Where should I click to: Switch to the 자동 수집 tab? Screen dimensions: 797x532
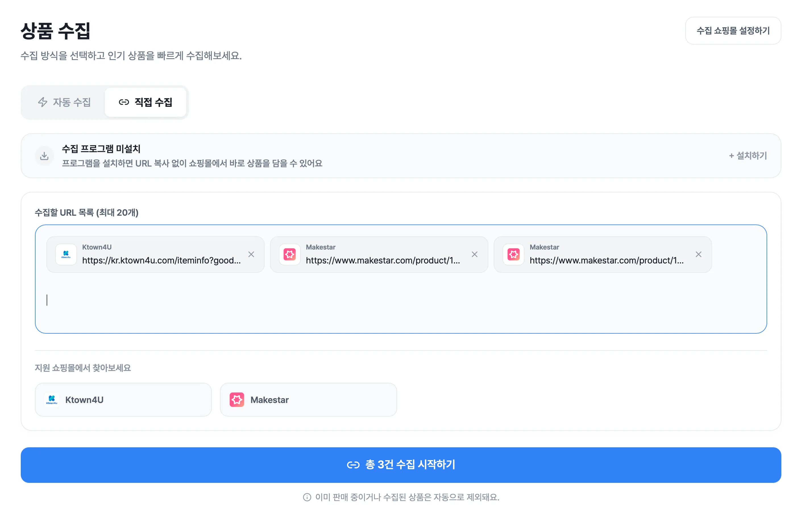click(x=64, y=102)
